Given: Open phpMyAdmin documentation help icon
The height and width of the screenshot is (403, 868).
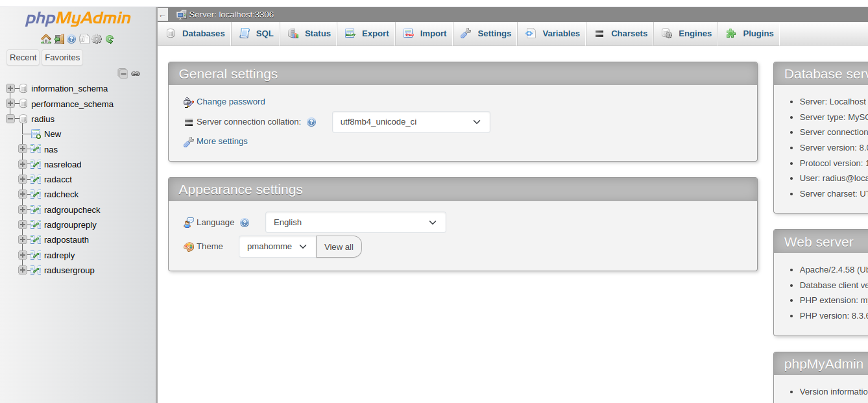Looking at the screenshot, I should point(71,39).
